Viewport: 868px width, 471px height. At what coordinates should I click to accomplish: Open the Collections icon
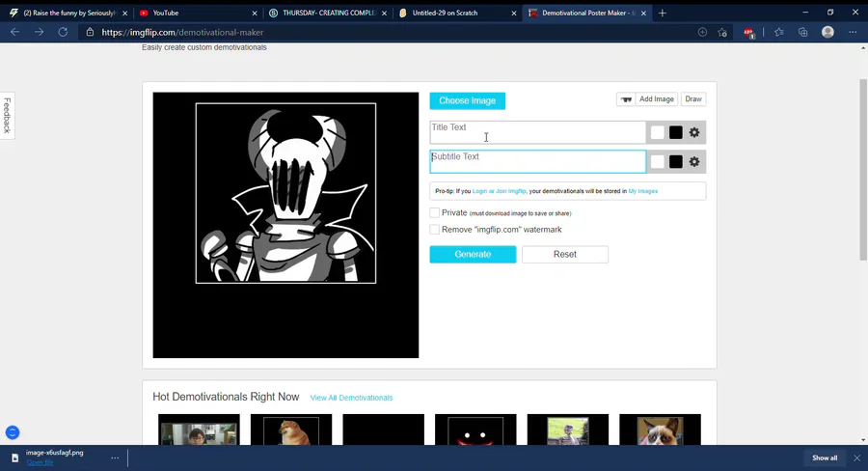point(803,32)
